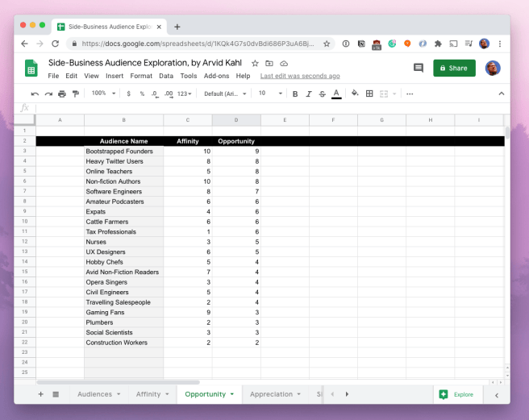Image resolution: width=529 pixels, height=420 pixels.
Task: Toggle italic formatting
Action: pos(309,94)
